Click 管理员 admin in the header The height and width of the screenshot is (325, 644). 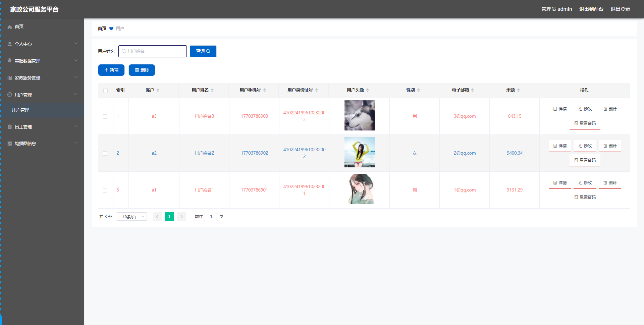tap(557, 9)
